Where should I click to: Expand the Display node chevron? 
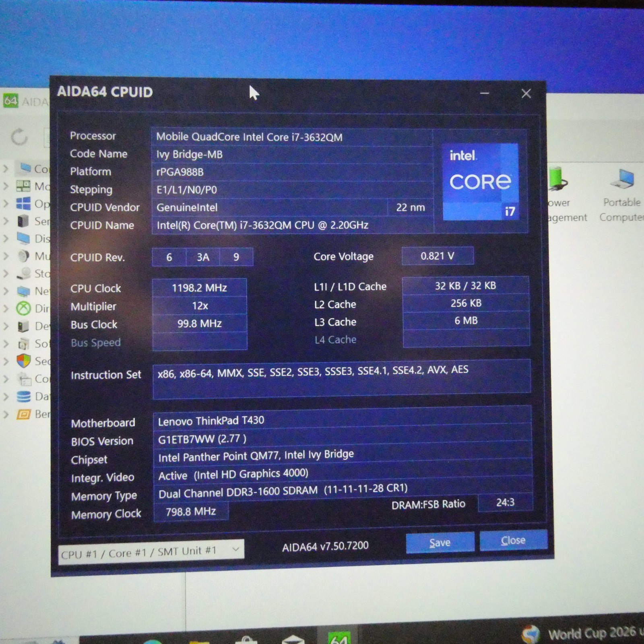6,238
